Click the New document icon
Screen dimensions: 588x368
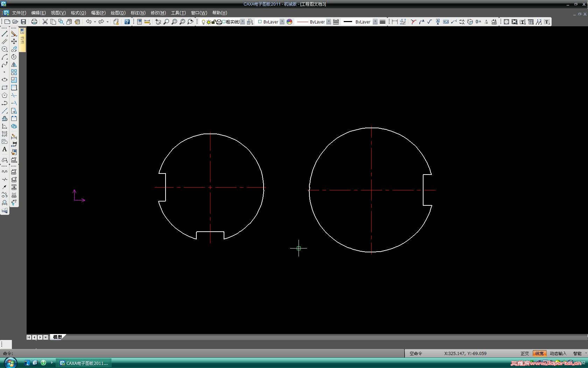pyautogui.click(x=7, y=22)
